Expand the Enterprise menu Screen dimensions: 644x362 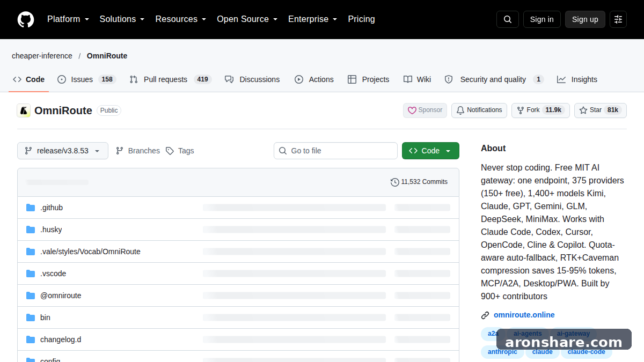click(313, 19)
